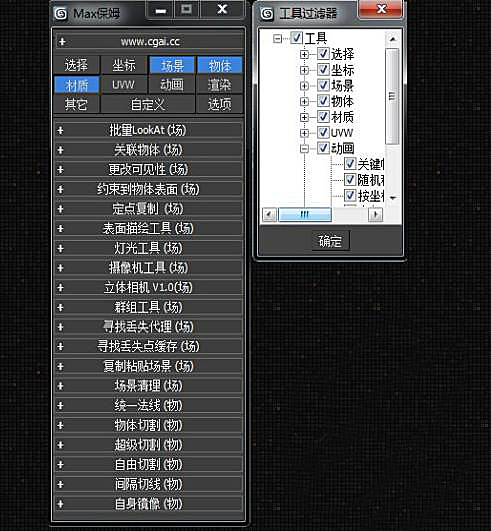Click the Max保姆 title bar logo icon

(61, 14)
